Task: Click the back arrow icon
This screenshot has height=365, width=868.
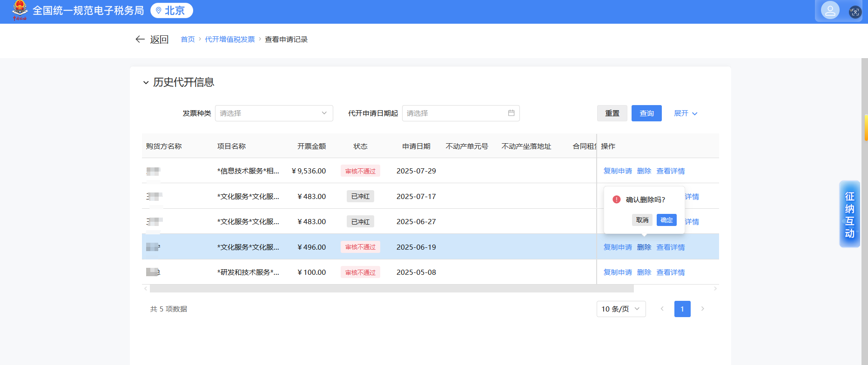Action: click(140, 40)
